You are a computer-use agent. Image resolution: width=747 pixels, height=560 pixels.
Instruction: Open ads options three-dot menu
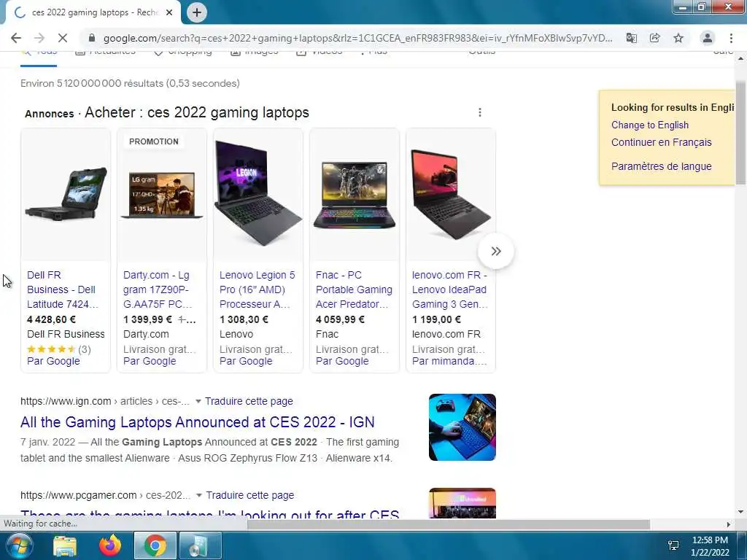pos(480,112)
